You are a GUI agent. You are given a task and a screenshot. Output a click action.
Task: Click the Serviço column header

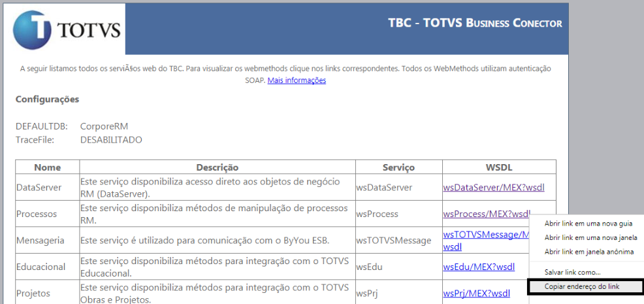click(399, 167)
